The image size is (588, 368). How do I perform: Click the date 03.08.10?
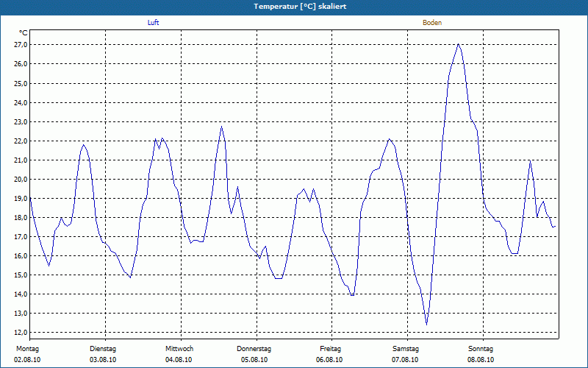103,360
